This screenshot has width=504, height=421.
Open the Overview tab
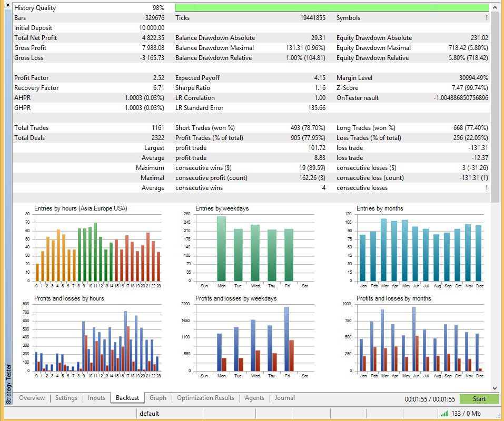pos(32,398)
